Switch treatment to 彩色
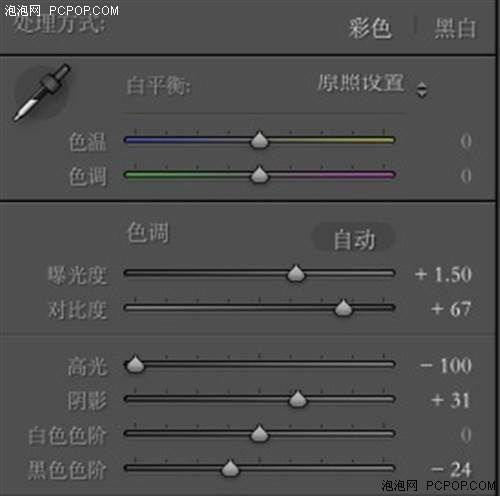Screen dimensions: 500x496 coord(370,28)
